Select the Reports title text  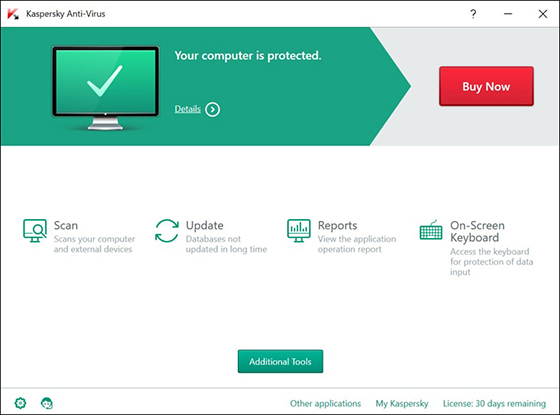coord(338,225)
